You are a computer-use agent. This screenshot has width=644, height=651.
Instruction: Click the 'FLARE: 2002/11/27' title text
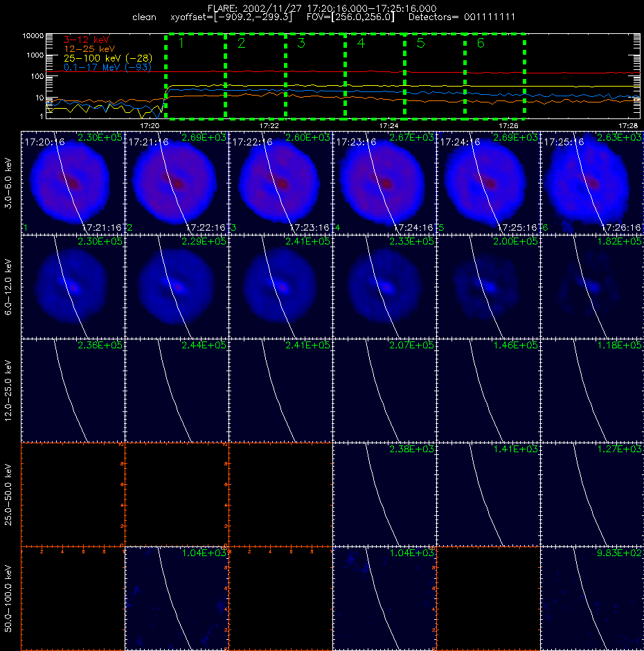pos(255,8)
